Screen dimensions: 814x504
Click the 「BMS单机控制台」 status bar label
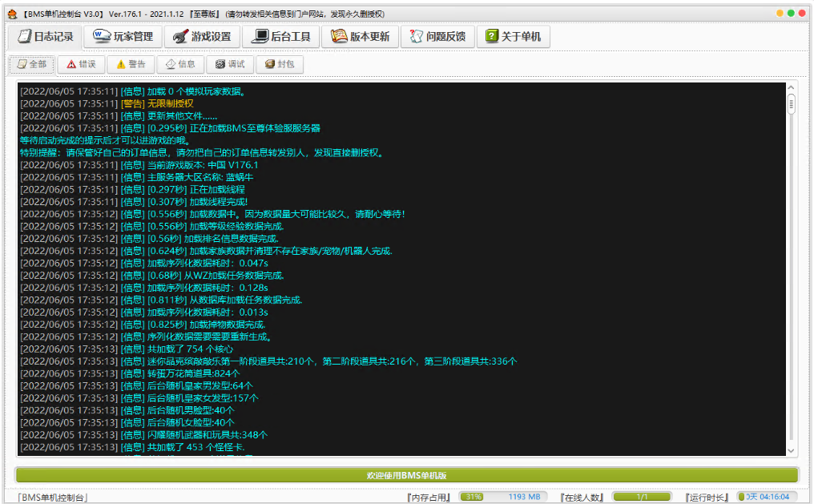[52, 498]
